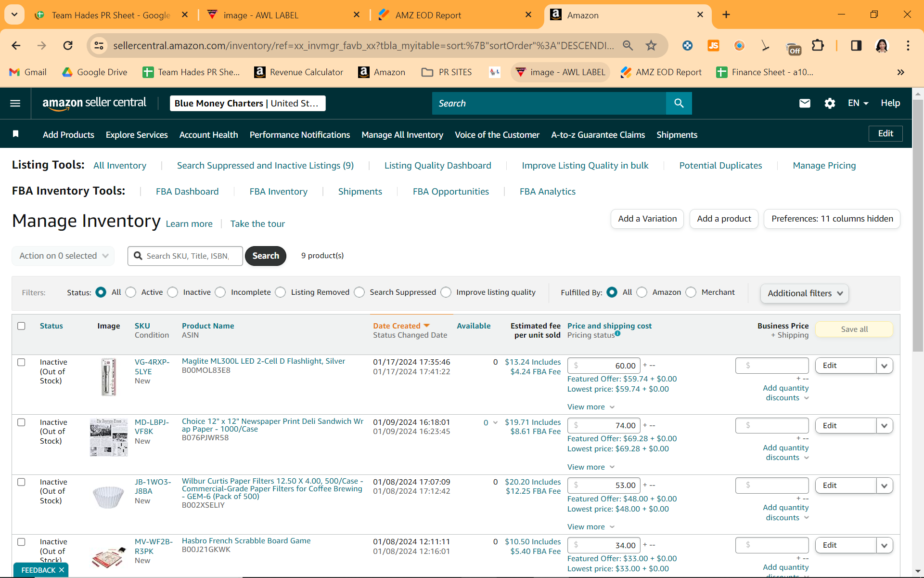Open the settings gear icon
Image resolution: width=924 pixels, height=578 pixels.
pyautogui.click(x=830, y=103)
